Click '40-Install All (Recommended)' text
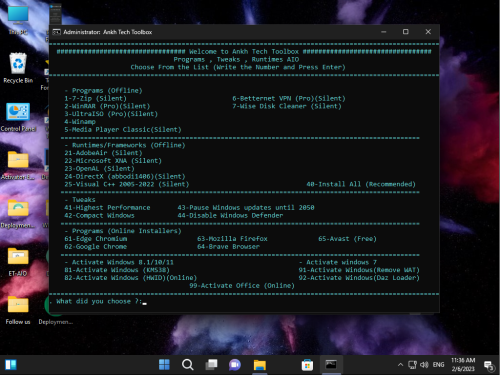 361,184
